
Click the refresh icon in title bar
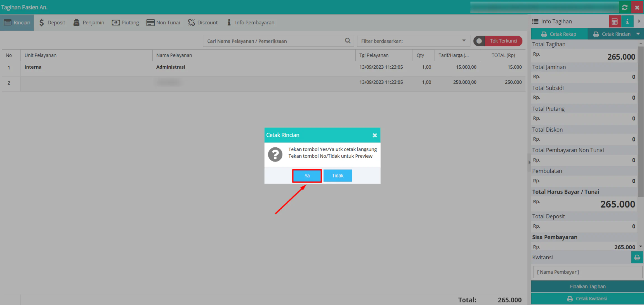pos(625,7)
